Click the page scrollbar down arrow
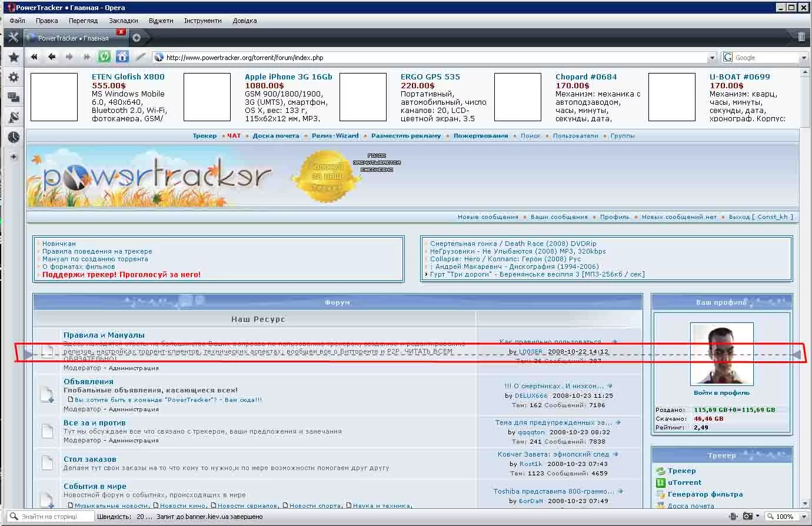 pos(806,504)
